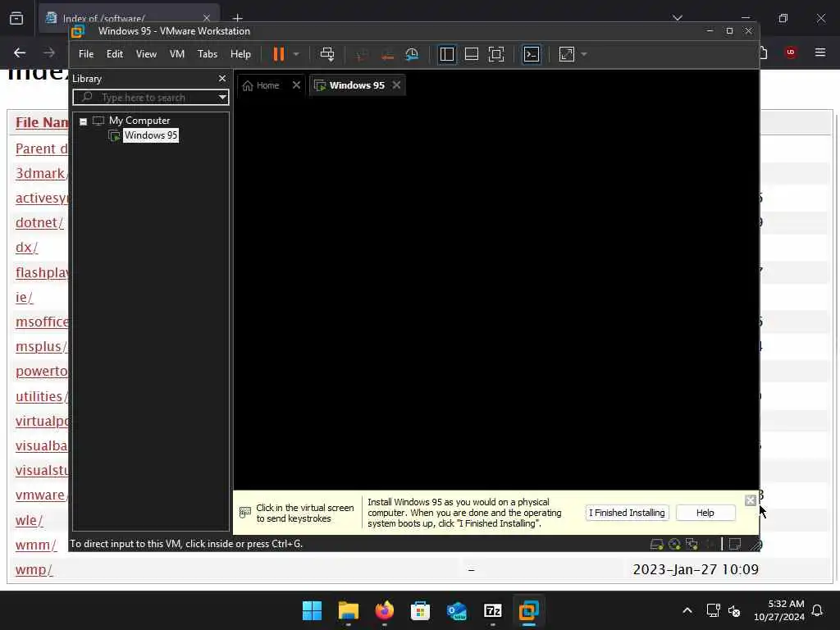Click the uBlock extension icon in browser

pyautogui.click(x=790, y=52)
